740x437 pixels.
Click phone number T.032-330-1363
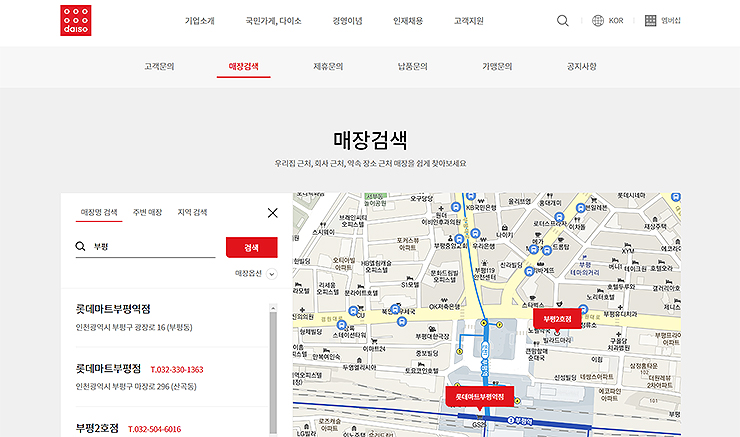coord(177,370)
